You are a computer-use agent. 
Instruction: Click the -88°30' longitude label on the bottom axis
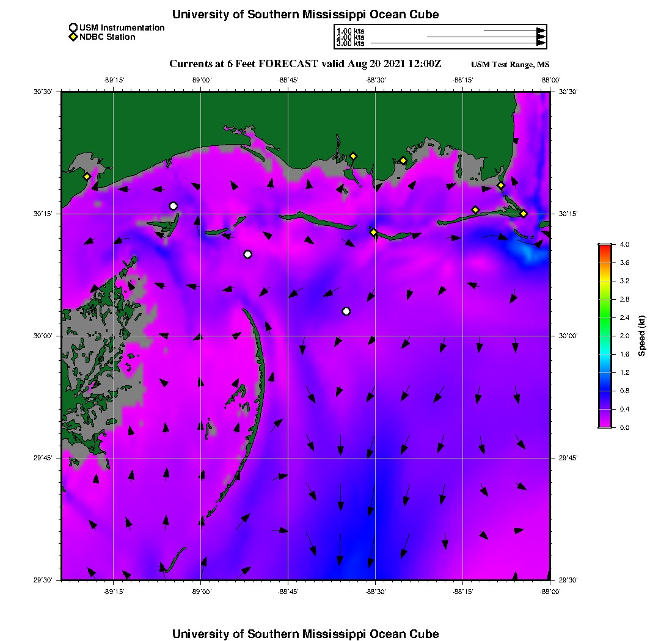coord(376,592)
